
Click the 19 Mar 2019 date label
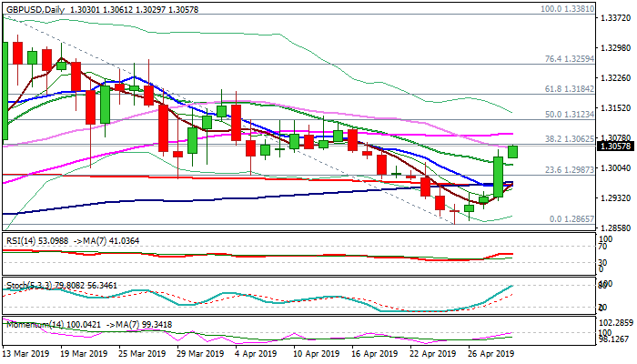[x=84, y=353]
